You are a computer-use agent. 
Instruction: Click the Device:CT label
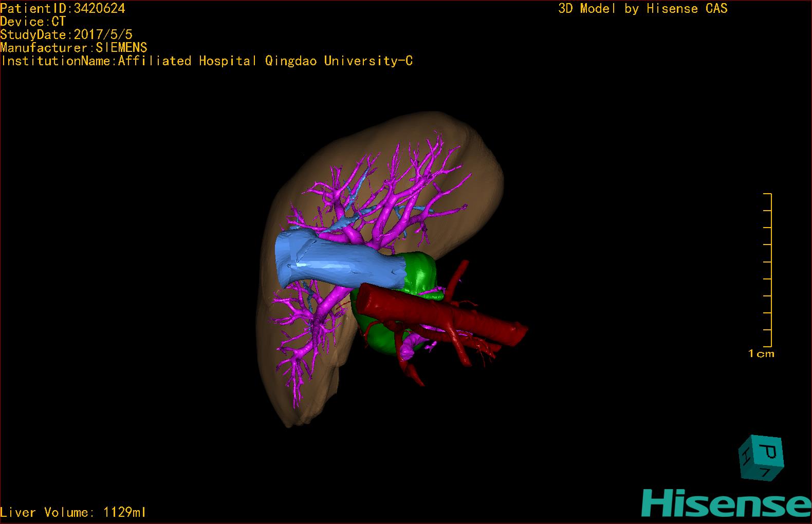coord(33,22)
